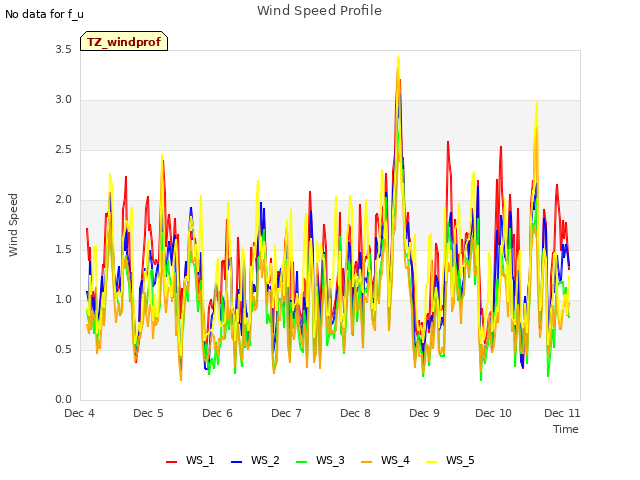
Task: Click the Dec 7 x-axis tick label
Action: [286, 413]
